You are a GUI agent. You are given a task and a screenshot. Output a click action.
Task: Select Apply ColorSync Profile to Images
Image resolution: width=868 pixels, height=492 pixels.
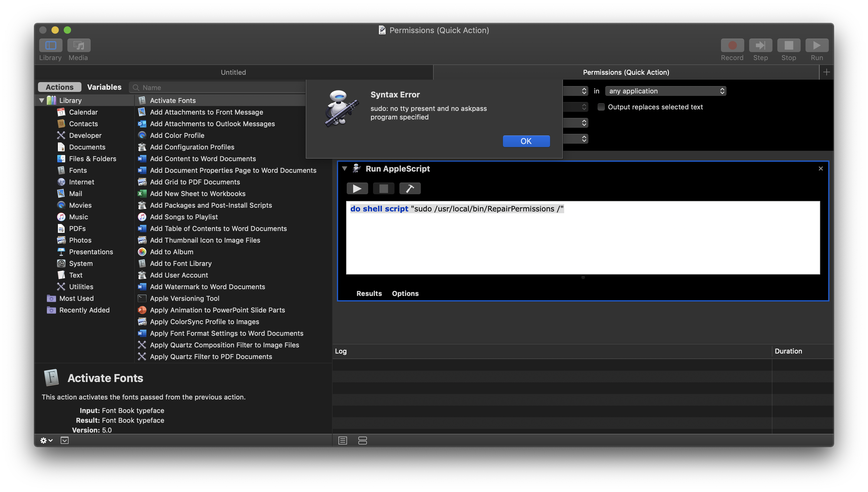[204, 322]
